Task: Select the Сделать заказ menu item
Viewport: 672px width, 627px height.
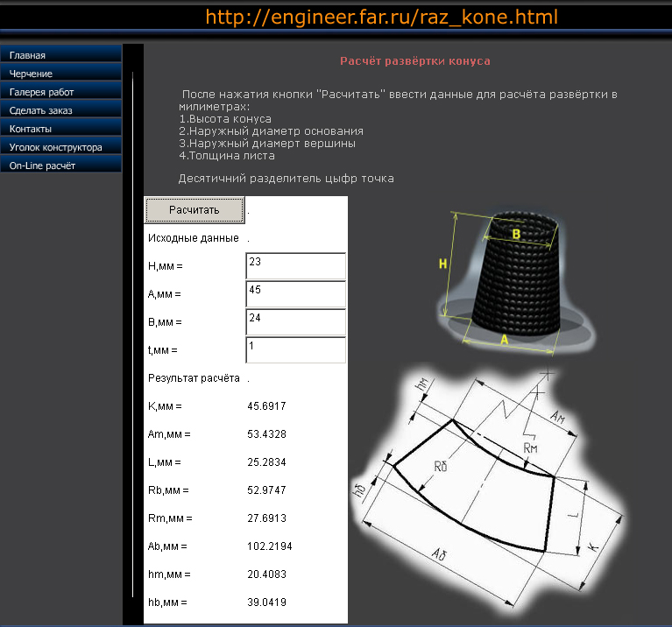Action: [x=60, y=110]
